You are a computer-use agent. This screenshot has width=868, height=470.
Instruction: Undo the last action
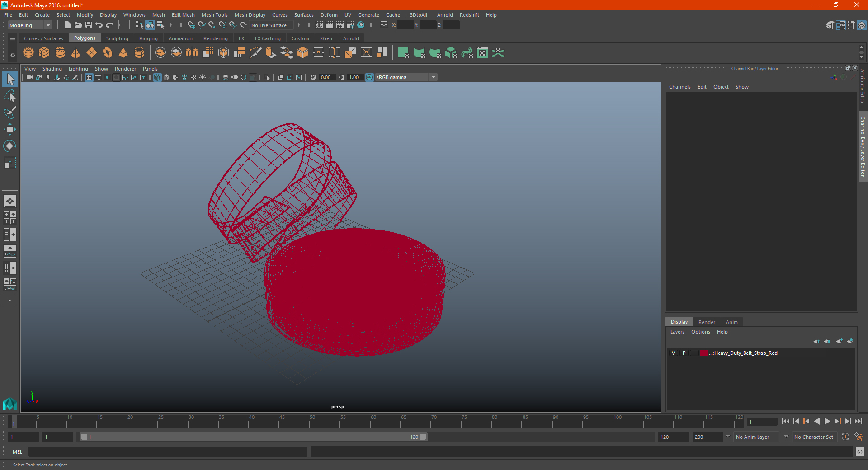99,25
